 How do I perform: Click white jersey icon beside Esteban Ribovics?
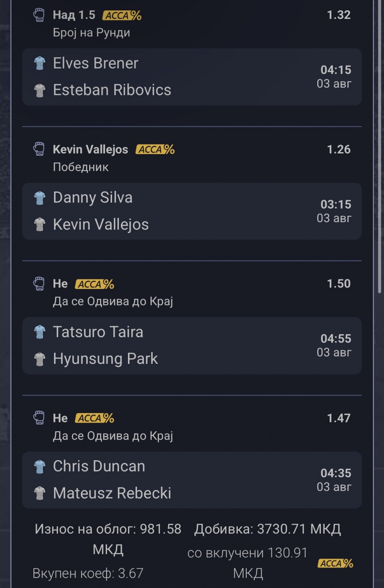(x=40, y=90)
